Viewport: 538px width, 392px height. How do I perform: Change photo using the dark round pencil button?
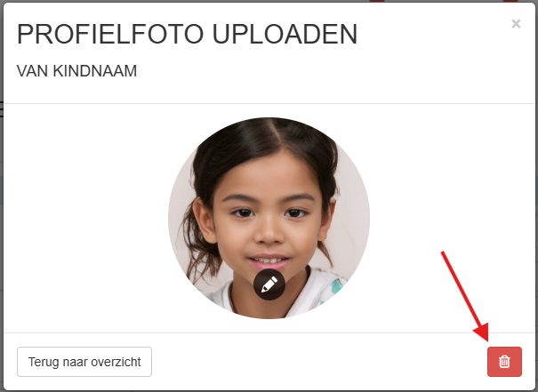pyautogui.click(x=269, y=284)
